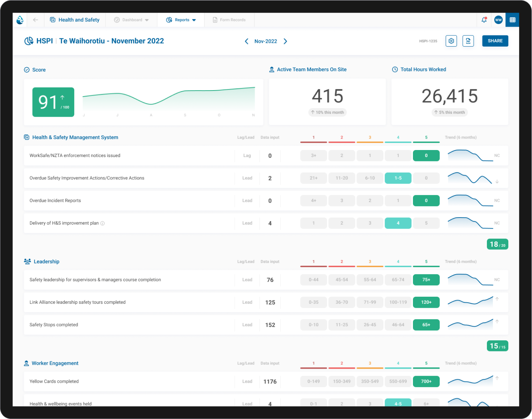Open report settings via gear icon
Image resolution: width=532 pixels, height=419 pixels.
pos(451,41)
